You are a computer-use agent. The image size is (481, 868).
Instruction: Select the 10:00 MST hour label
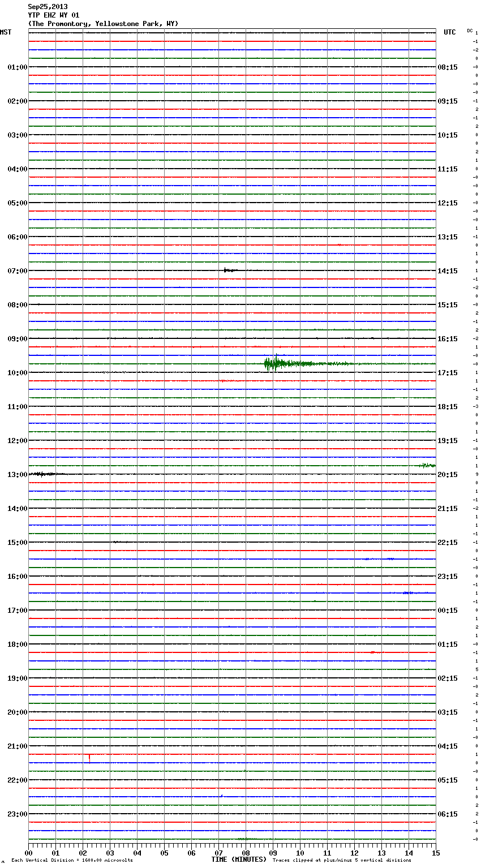point(18,373)
